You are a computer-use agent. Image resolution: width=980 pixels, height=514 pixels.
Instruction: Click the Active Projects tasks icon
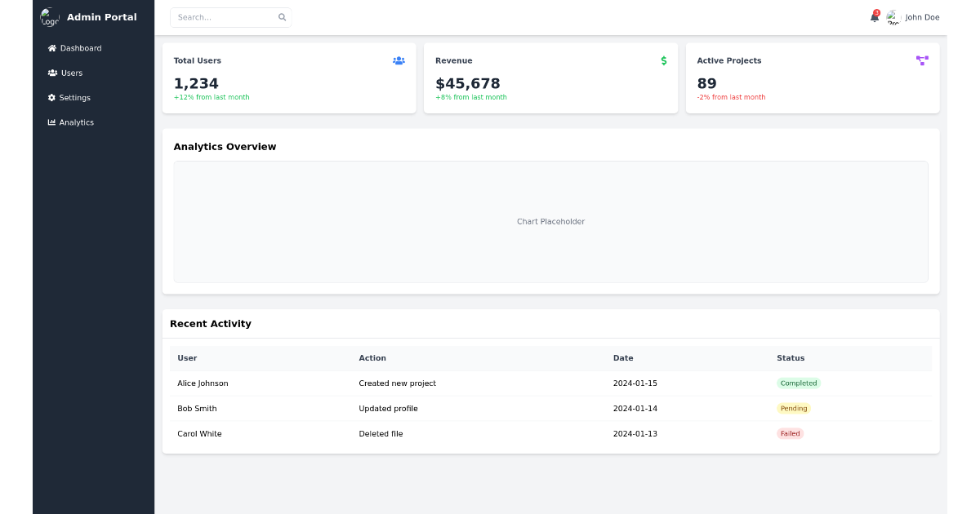922,60
